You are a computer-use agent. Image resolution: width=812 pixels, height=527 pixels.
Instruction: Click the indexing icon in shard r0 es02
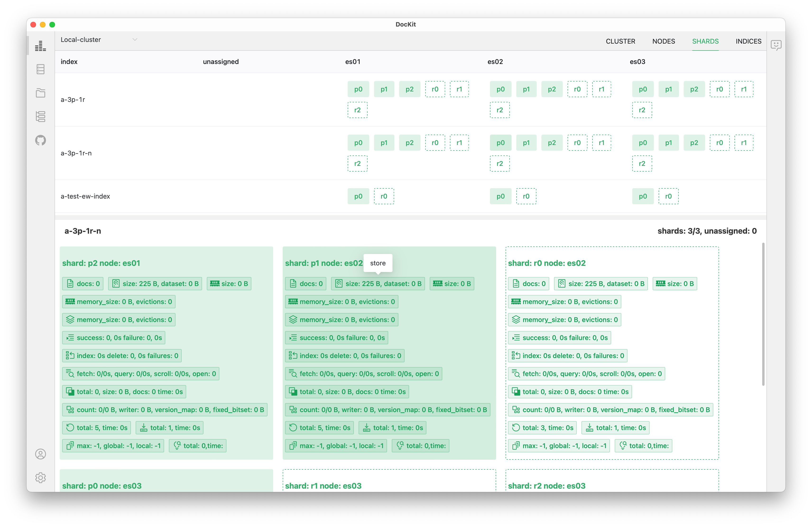click(516, 355)
